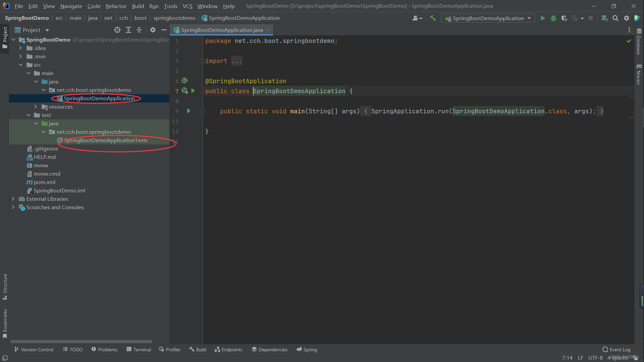
Task: Open the Translate icon in toolbar
Action: coord(604,18)
